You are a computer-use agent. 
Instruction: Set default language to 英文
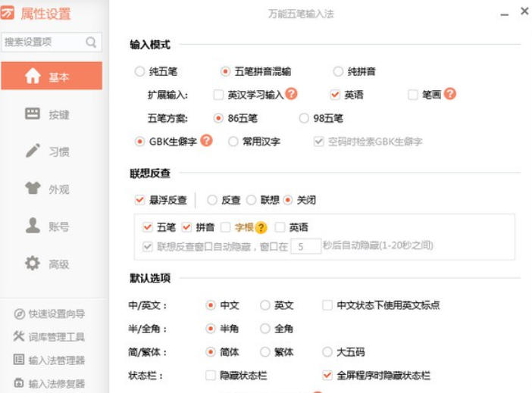(264, 305)
